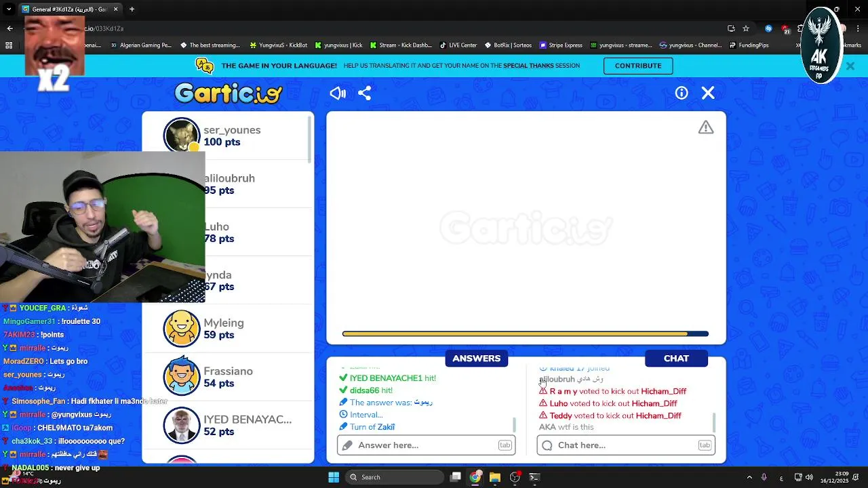Click player name Luho in list
The height and width of the screenshot is (488, 868).
pyautogui.click(x=216, y=226)
